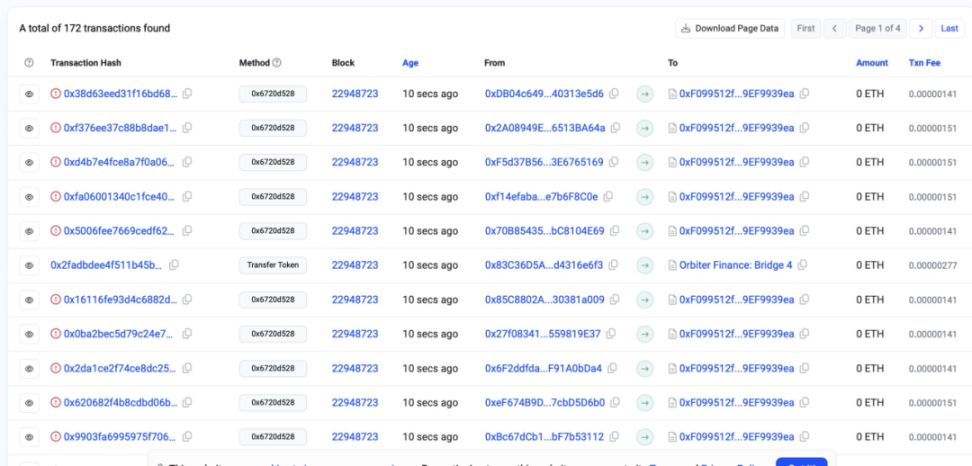Open block 22948723 in first row
Screen dimensions: 972x466
[354, 94]
